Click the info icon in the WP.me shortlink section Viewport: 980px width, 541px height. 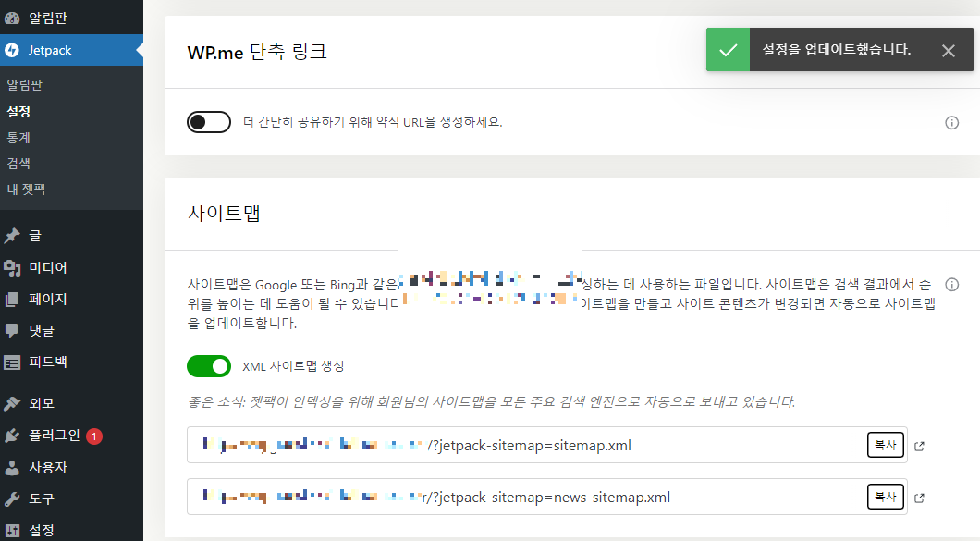[x=952, y=123]
